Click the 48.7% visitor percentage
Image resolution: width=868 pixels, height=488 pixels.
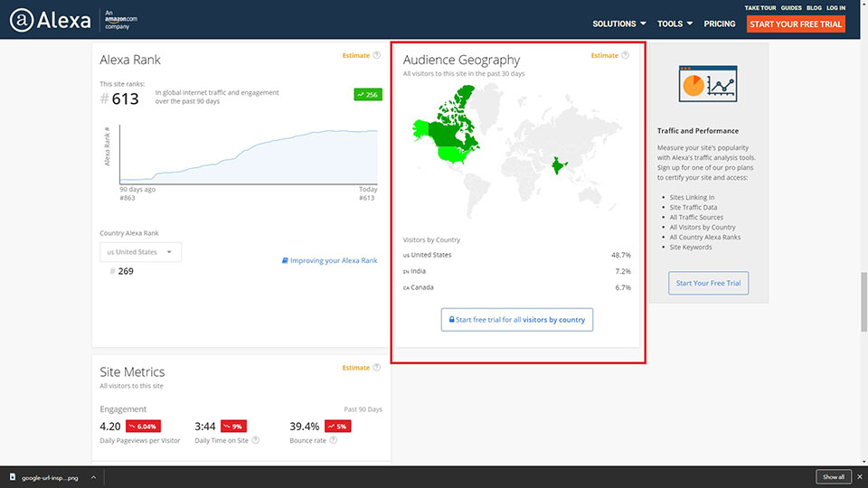pos(620,255)
